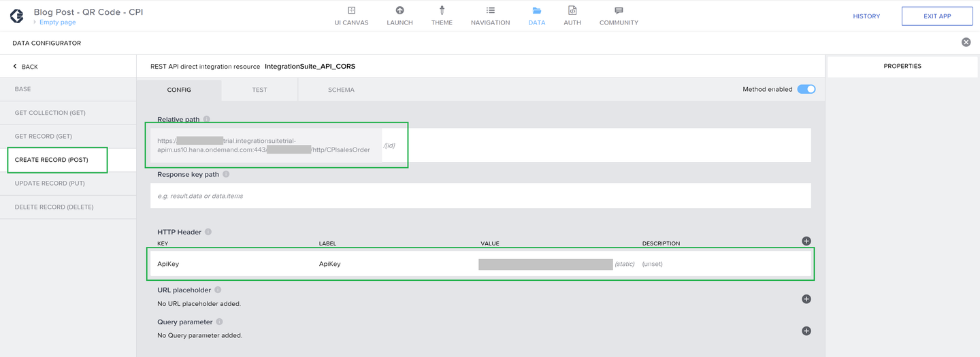The image size is (980, 357).
Task: Select GET COLLECTION (GET) method
Action: click(x=68, y=113)
